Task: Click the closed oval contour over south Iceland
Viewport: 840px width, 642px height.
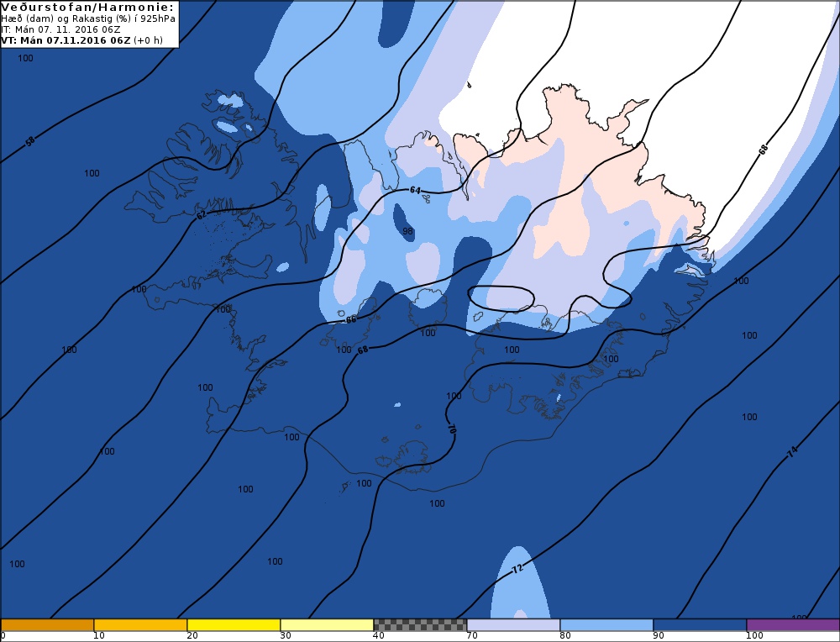Action: tap(501, 298)
